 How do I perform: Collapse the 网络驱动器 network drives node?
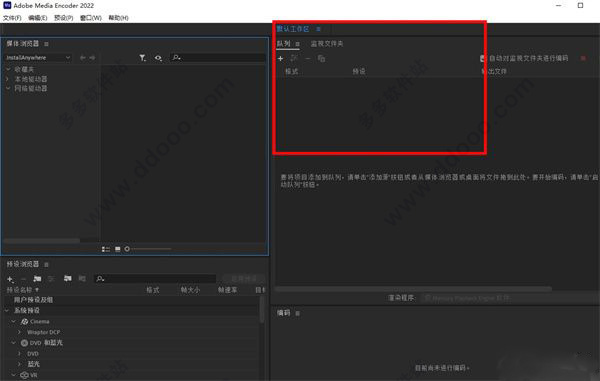coord(8,88)
